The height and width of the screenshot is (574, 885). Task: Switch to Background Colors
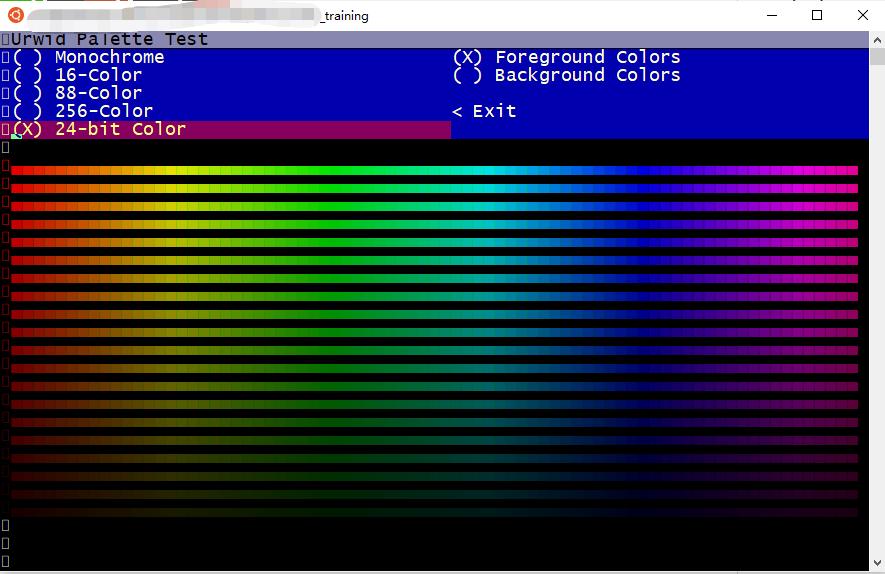point(566,75)
